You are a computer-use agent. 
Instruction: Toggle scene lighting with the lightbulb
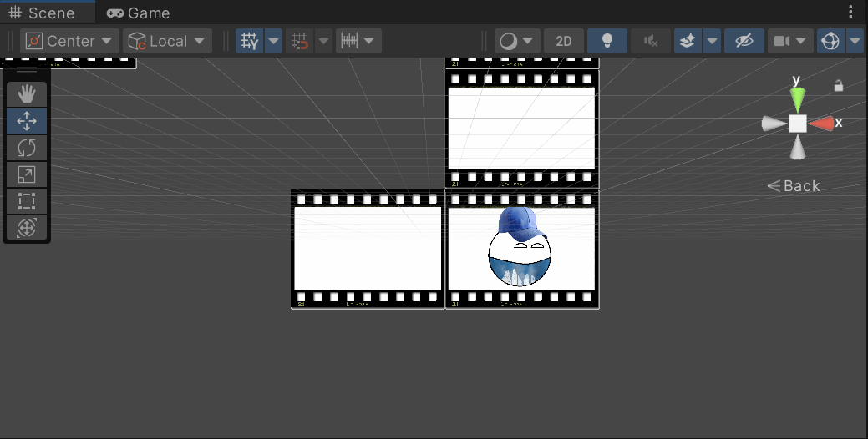coord(607,41)
